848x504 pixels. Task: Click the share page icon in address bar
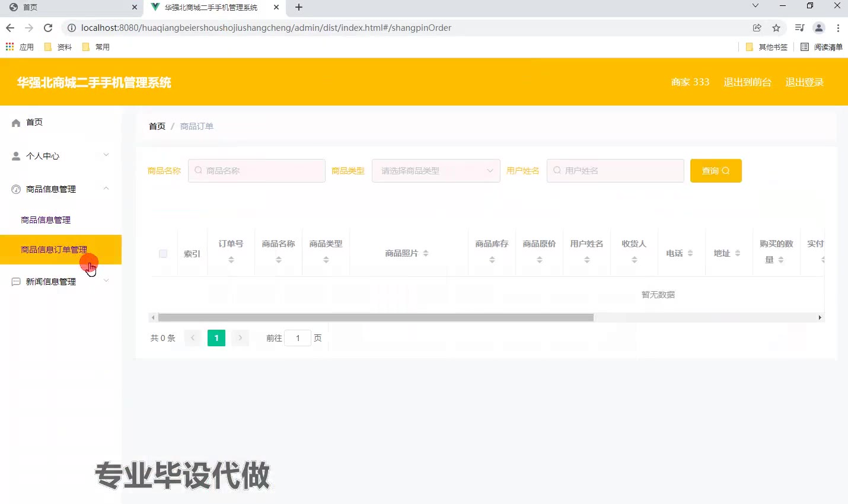coord(757,28)
